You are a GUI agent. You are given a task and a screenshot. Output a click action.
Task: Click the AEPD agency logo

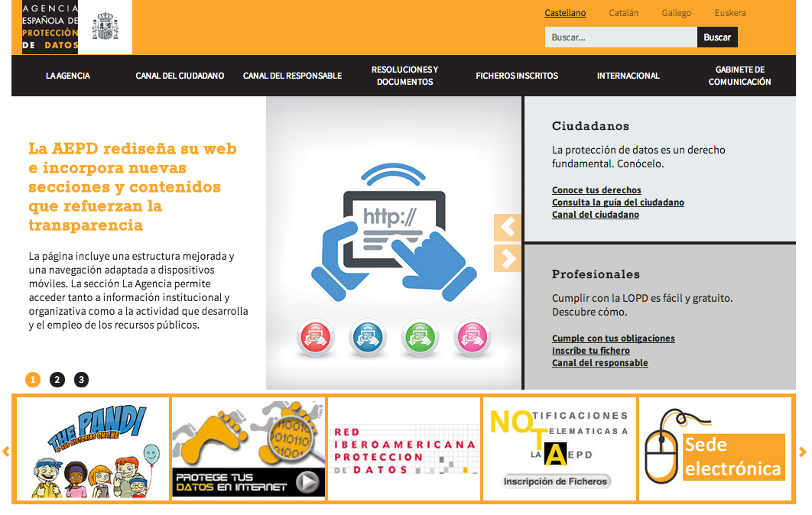point(50,27)
